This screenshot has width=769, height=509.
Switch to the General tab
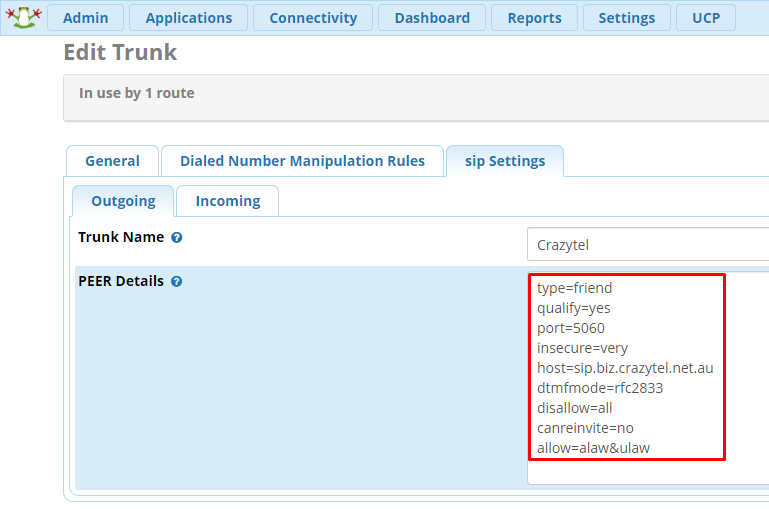112,161
